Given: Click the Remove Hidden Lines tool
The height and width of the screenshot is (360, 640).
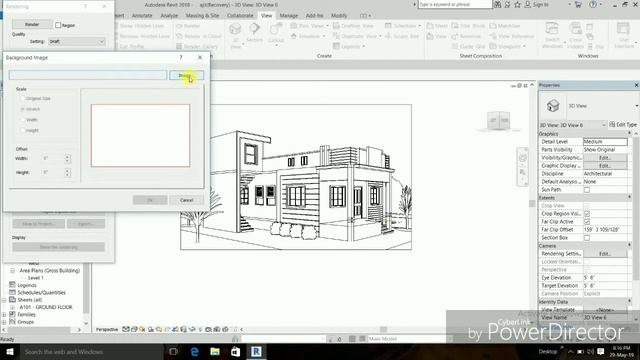Looking at the screenshot, I should (144, 36).
